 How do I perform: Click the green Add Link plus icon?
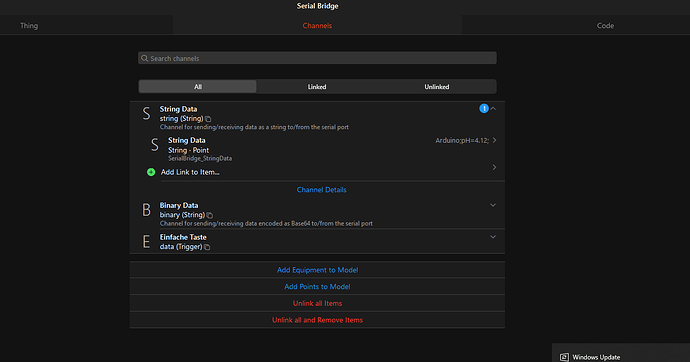[151, 172]
